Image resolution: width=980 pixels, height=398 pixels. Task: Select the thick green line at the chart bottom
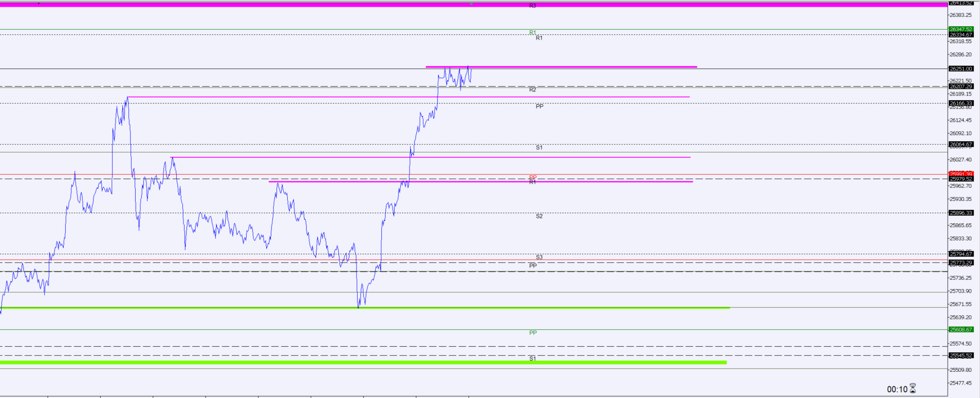click(x=363, y=363)
